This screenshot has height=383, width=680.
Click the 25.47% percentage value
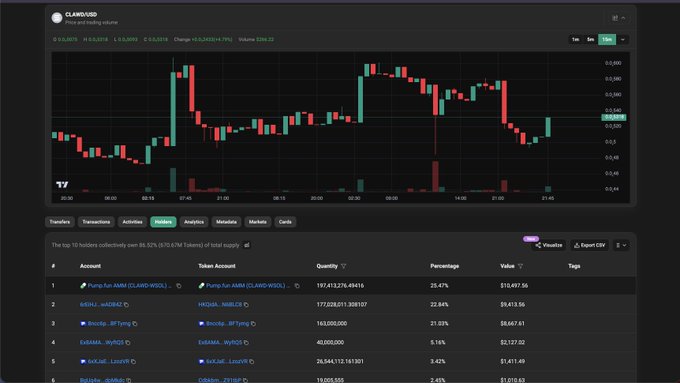tap(439, 286)
